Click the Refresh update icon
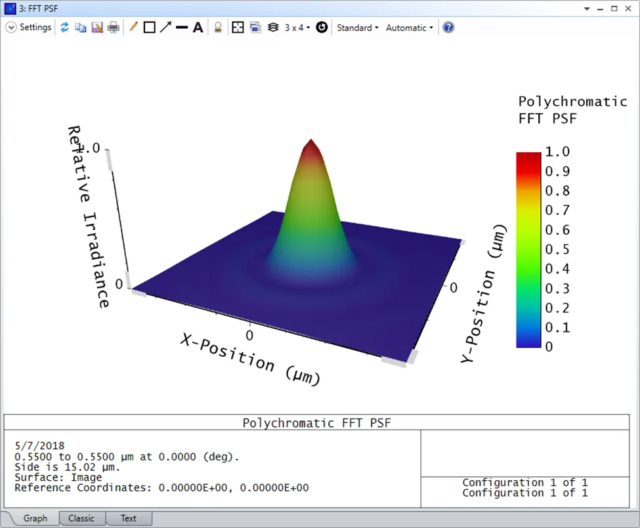Screen dimensions: 640x528 point(64,27)
